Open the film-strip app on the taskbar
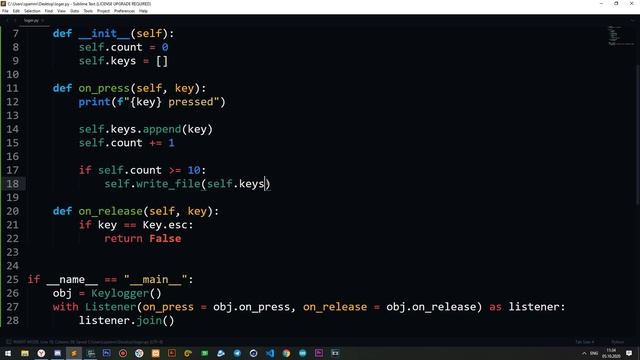The height and width of the screenshot is (360, 640). 335,353
